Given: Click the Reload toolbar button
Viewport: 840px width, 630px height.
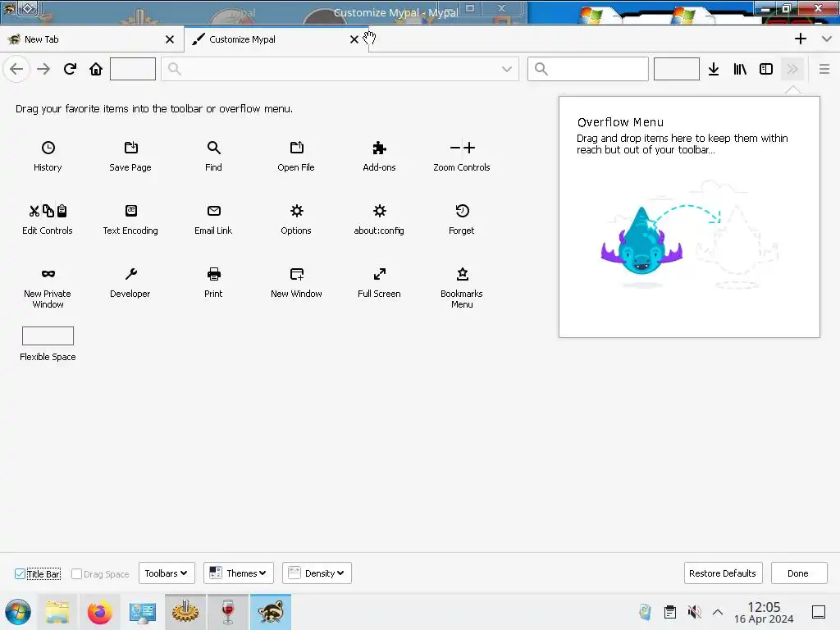Looking at the screenshot, I should [70, 69].
